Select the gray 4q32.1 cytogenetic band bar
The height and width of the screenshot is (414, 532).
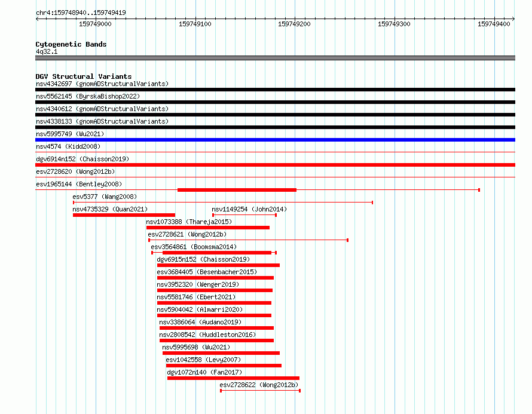(275, 58)
